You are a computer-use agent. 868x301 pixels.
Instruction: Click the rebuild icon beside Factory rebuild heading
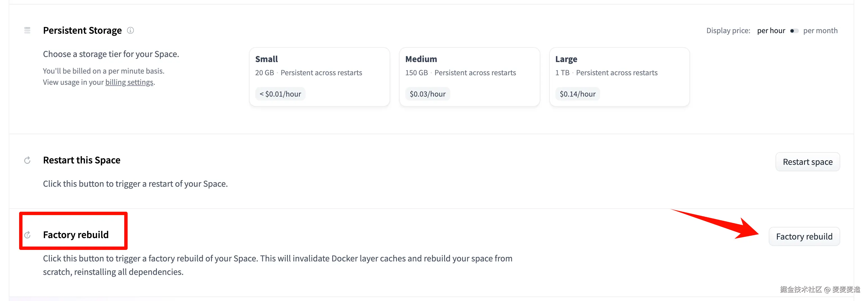27,235
